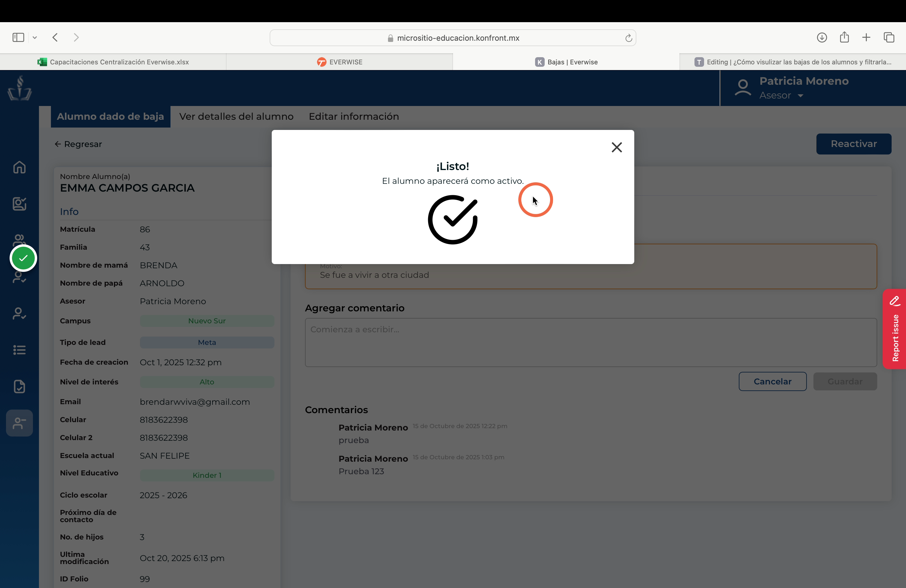Click the school crest logo
906x588 pixels.
tap(20, 88)
